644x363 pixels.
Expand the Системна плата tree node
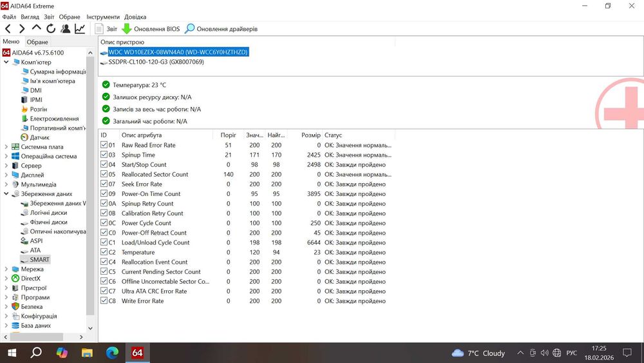(6, 147)
